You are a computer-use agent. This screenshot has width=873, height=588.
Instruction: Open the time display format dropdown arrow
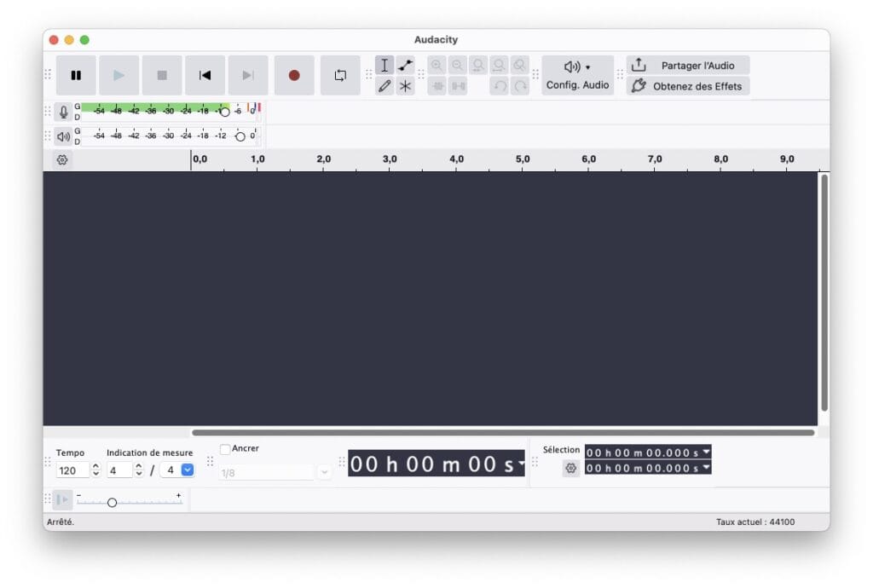point(521,462)
